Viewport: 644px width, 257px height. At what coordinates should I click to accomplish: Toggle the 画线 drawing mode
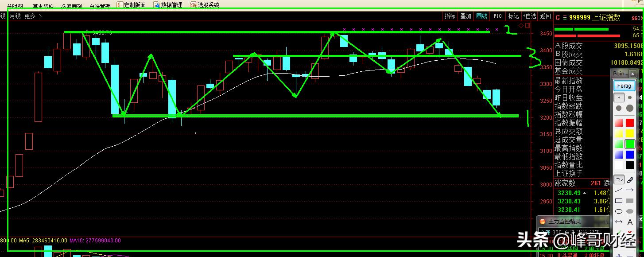coord(481,16)
